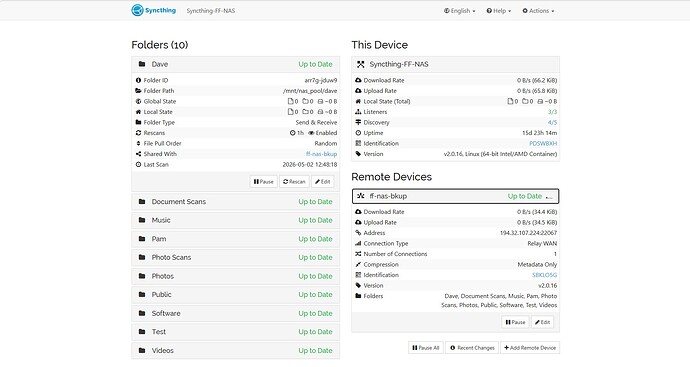Image resolution: width=690 pixels, height=367 pixels.
Task: Edit the ff-nas-bkup remote device
Action: click(x=543, y=322)
